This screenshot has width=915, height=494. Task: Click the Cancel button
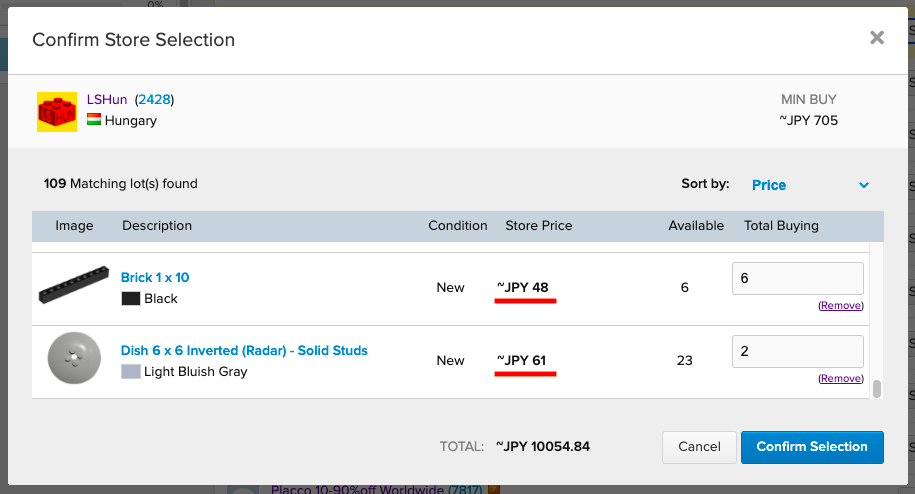pyautogui.click(x=699, y=447)
